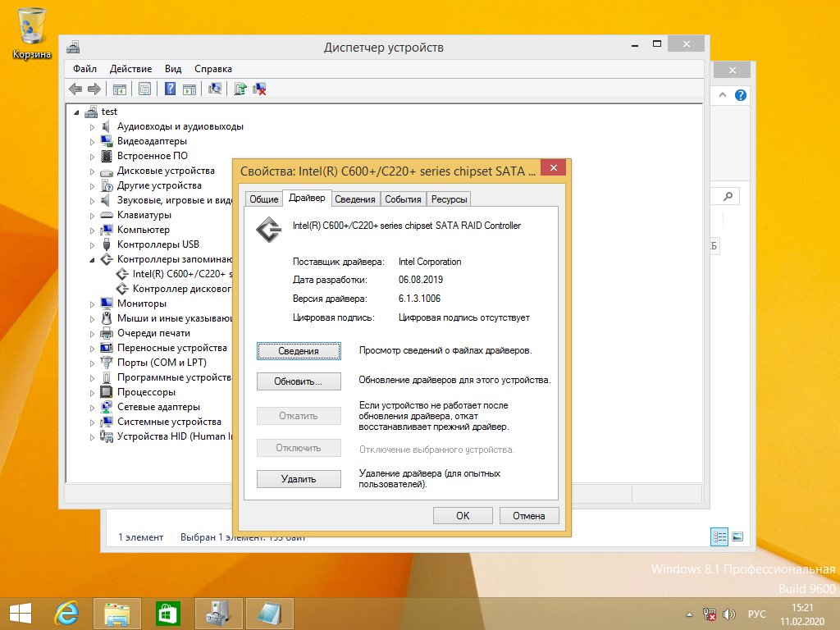
Task: Click the taskbar clock showing 15:21
Action: point(802,614)
